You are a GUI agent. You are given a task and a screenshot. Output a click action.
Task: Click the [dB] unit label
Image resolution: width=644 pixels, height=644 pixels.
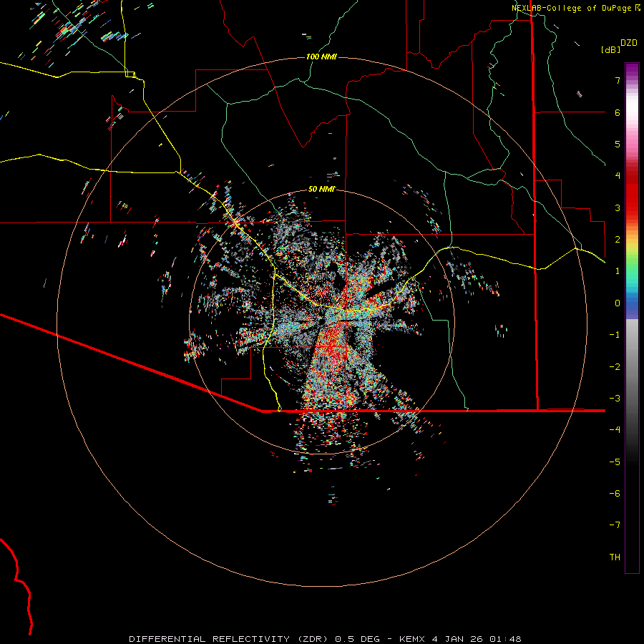pyautogui.click(x=610, y=49)
